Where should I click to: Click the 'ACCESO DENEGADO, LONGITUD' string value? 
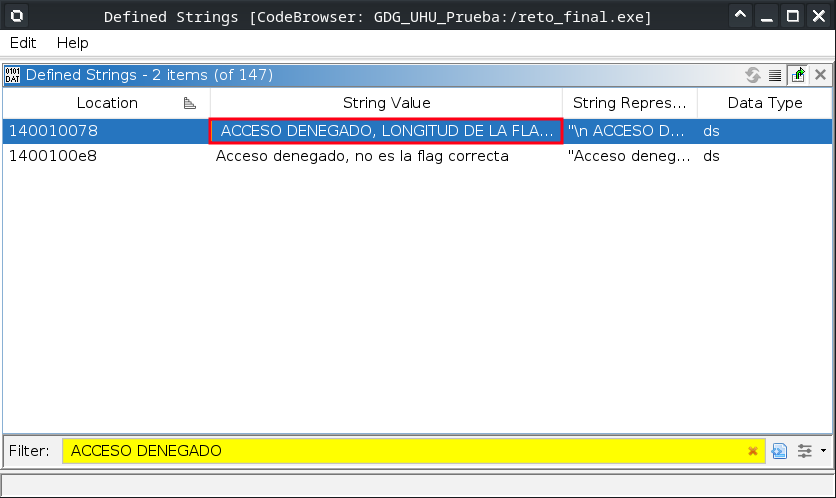[386, 131]
